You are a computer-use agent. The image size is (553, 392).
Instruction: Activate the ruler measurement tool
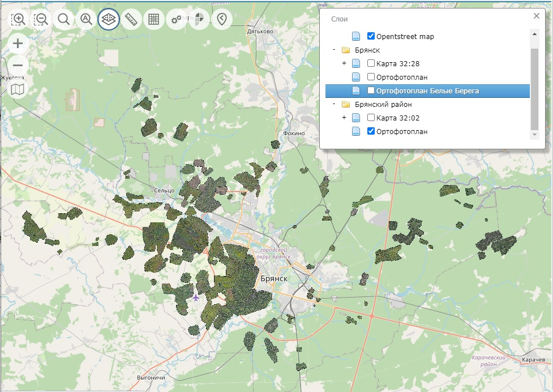pos(131,19)
